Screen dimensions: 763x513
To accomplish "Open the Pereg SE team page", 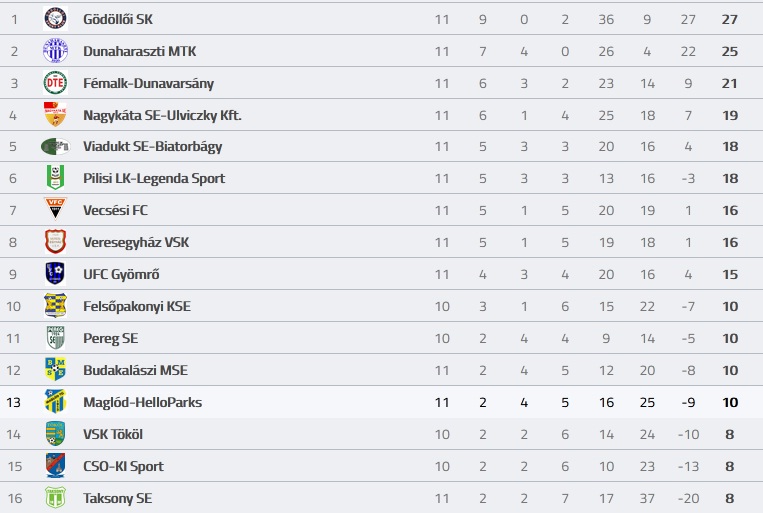I will 110,339.
